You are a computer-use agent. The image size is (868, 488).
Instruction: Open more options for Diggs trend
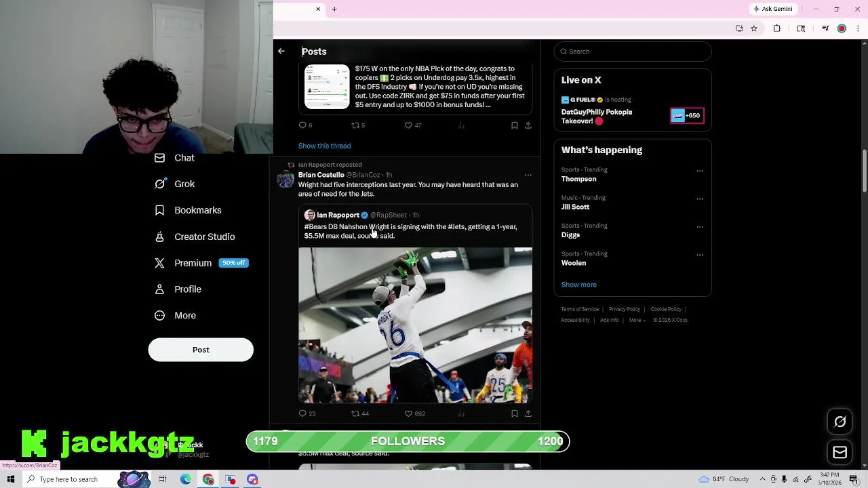(x=700, y=227)
